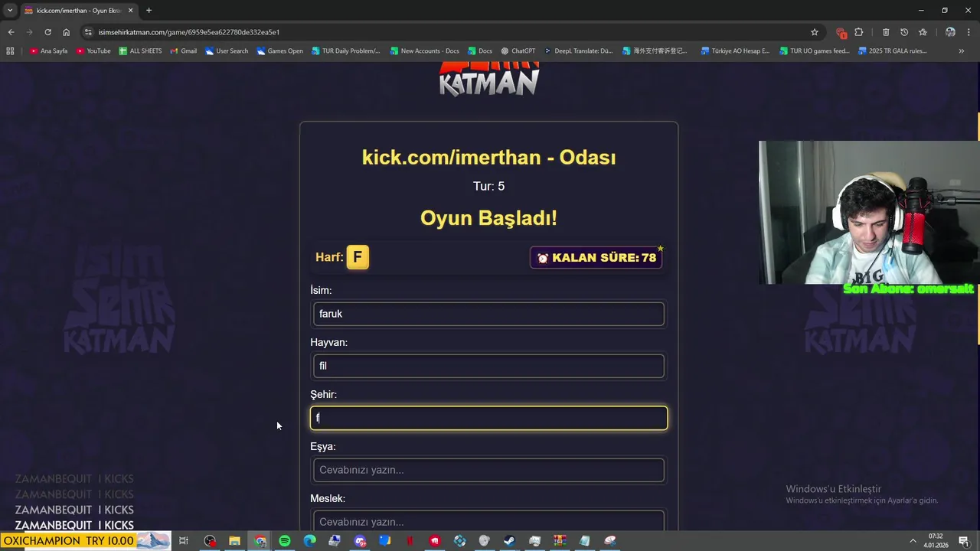Open the Ana Sayfa bookmark
The image size is (980, 551).
click(x=48, y=51)
